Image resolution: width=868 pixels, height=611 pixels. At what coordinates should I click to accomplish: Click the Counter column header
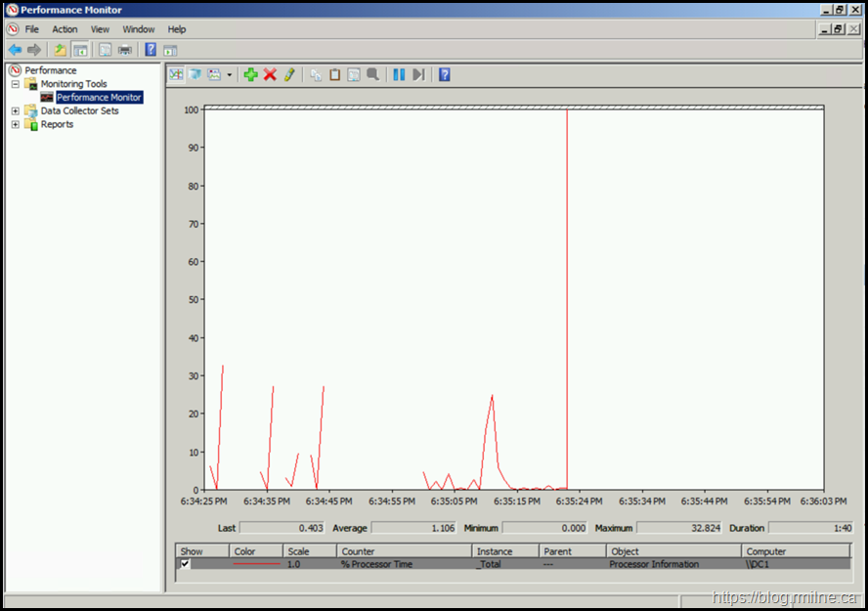(x=358, y=551)
